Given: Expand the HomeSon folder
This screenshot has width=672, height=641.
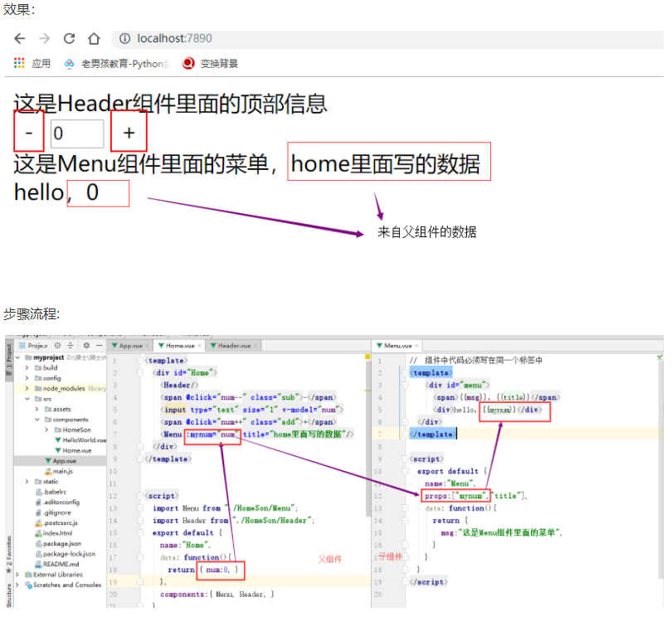Looking at the screenshot, I should tap(46, 430).
